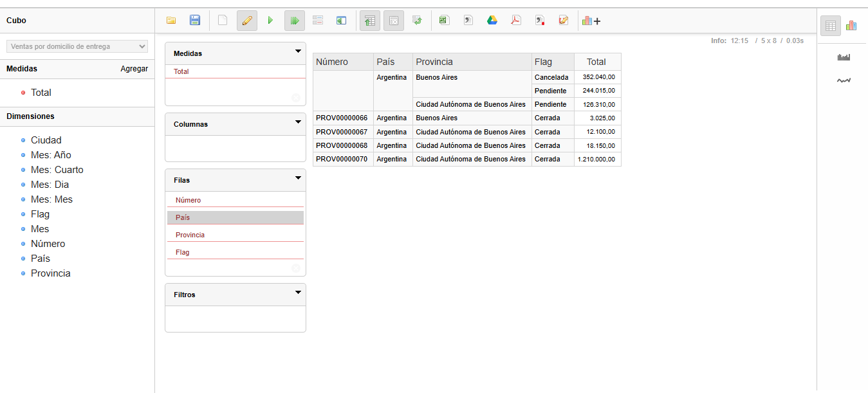Select the Ciudad dimension
Screen dimensions: 868x393
pos(46,140)
